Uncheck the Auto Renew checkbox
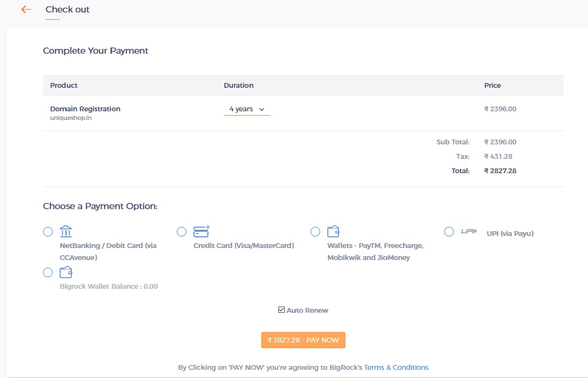Viewport: 588px width, 378px height. [x=282, y=310]
